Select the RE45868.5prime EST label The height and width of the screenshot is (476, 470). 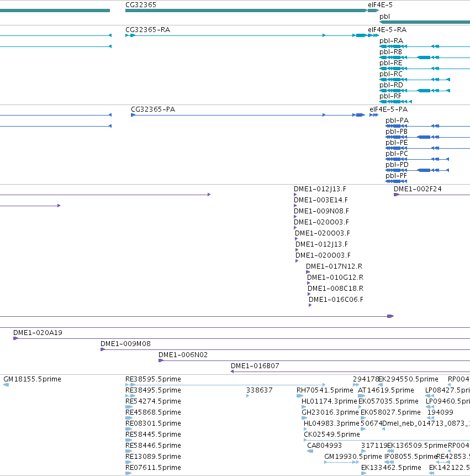click(x=153, y=412)
